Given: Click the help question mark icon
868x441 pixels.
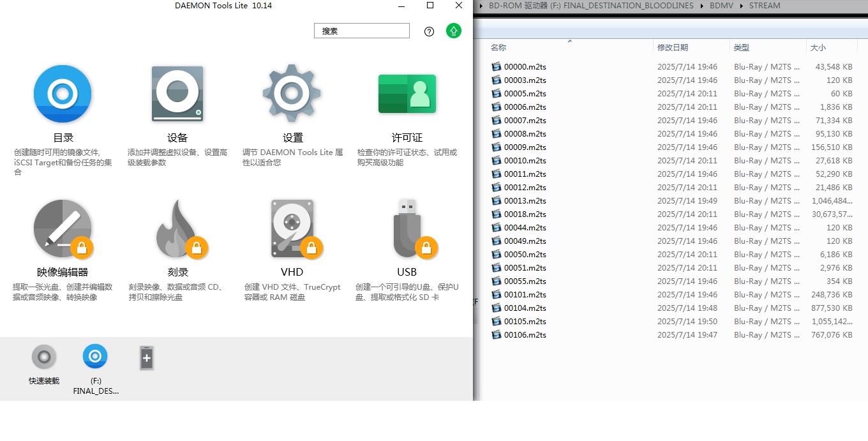Looking at the screenshot, I should pos(429,31).
